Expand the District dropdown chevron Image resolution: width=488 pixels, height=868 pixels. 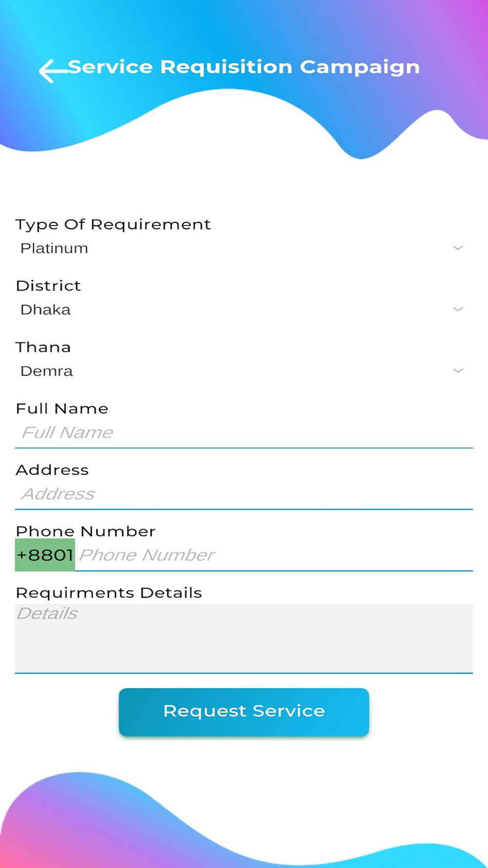pos(458,309)
